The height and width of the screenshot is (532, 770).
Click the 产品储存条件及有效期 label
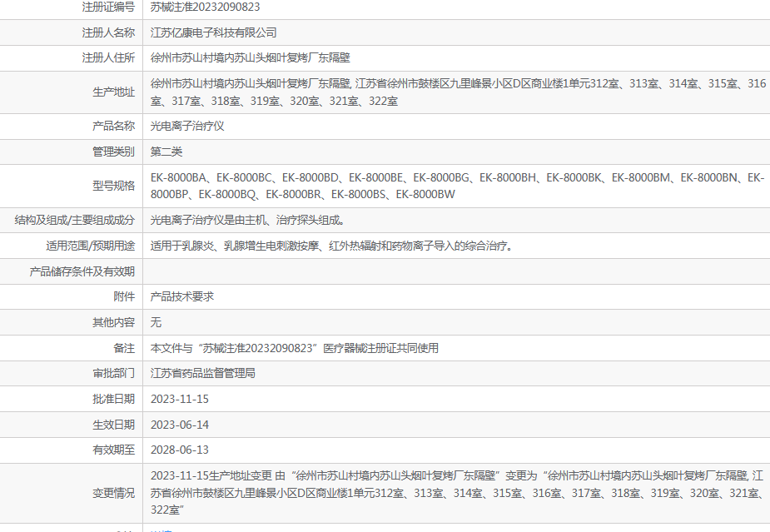click(x=82, y=271)
